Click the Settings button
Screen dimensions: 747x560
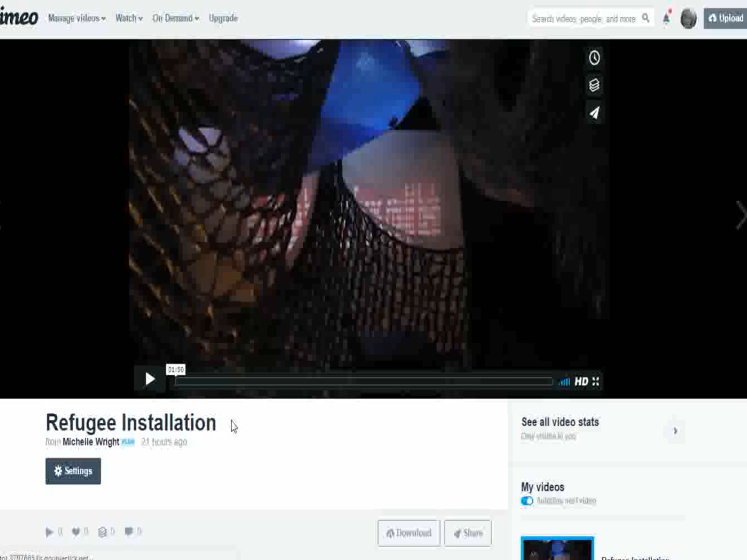[x=73, y=471]
